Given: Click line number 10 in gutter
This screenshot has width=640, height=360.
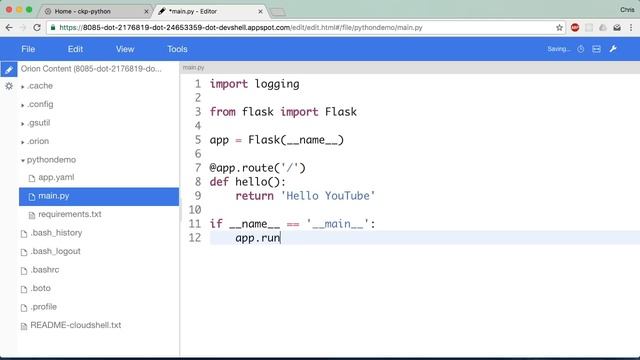Looking at the screenshot, I should pos(195,210).
